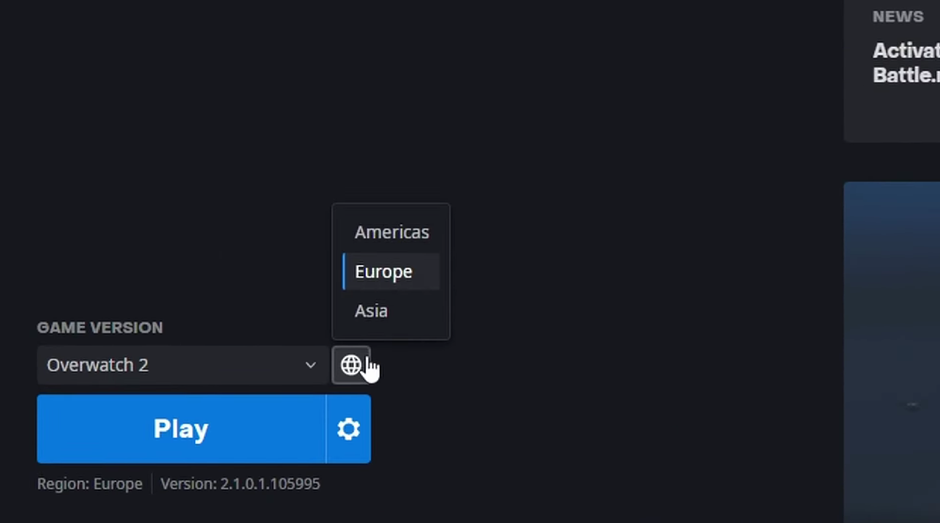Click the NEWS section heading
940x523 pixels.
pos(898,17)
